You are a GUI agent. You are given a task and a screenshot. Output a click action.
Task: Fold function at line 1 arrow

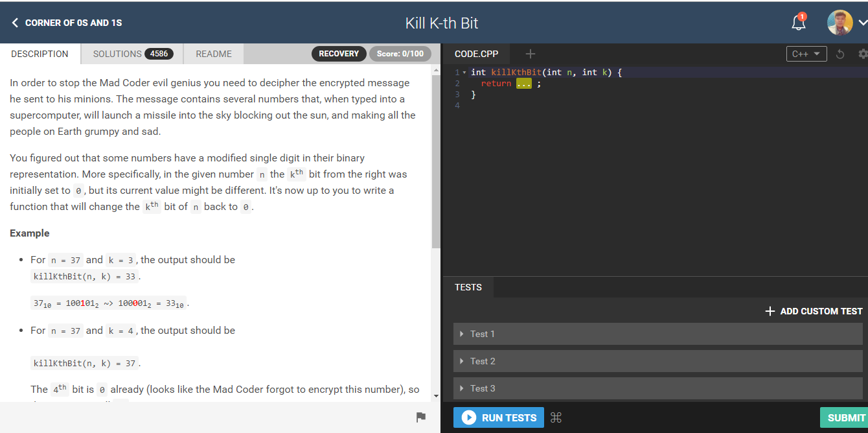(464, 73)
